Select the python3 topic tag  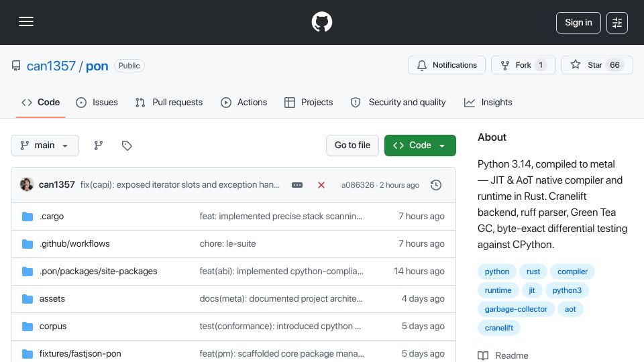pyautogui.click(x=567, y=290)
